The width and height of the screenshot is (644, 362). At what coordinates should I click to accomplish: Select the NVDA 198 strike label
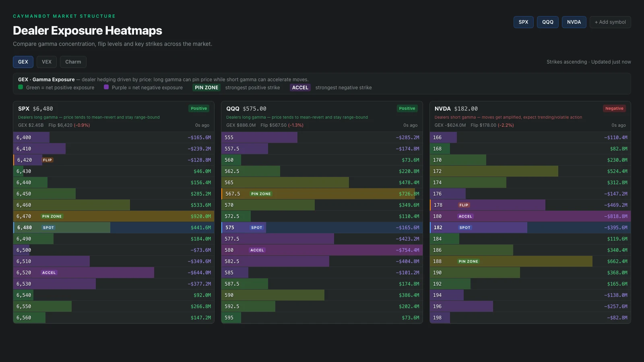click(x=437, y=318)
